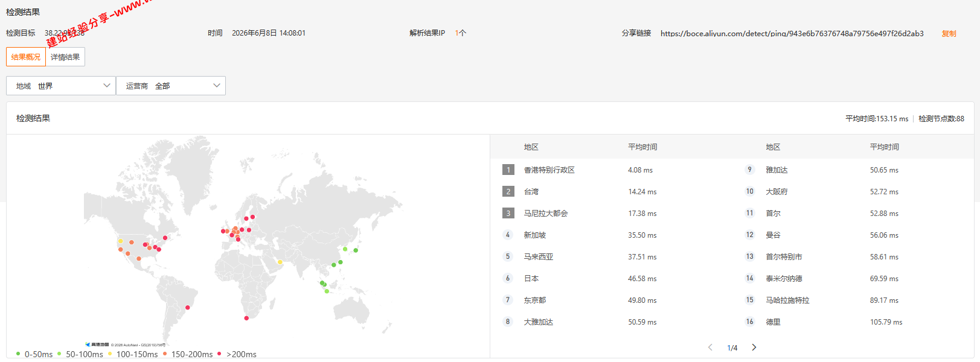Click the 新加坡 region name
The height and width of the screenshot is (362, 980).
coord(535,235)
